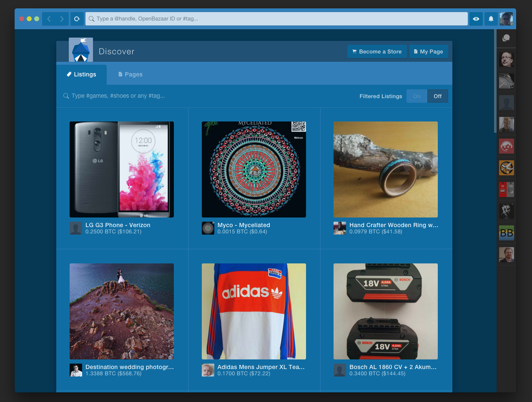Click the Discover heading text

point(117,51)
